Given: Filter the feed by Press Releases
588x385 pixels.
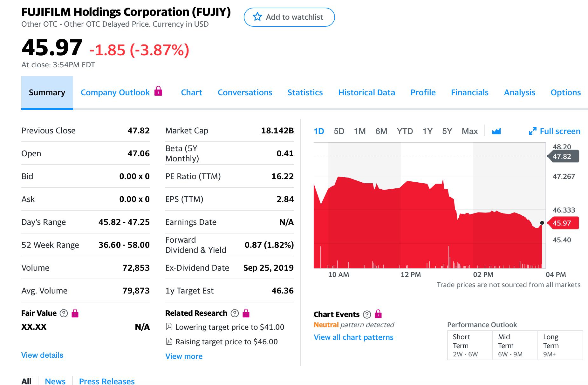Looking at the screenshot, I should point(107,381).
